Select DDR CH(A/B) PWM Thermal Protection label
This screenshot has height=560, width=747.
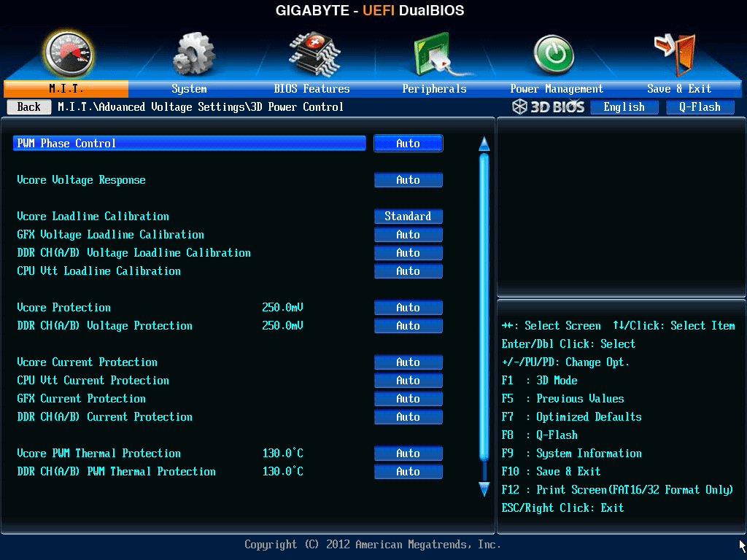[x=116, y=472]
